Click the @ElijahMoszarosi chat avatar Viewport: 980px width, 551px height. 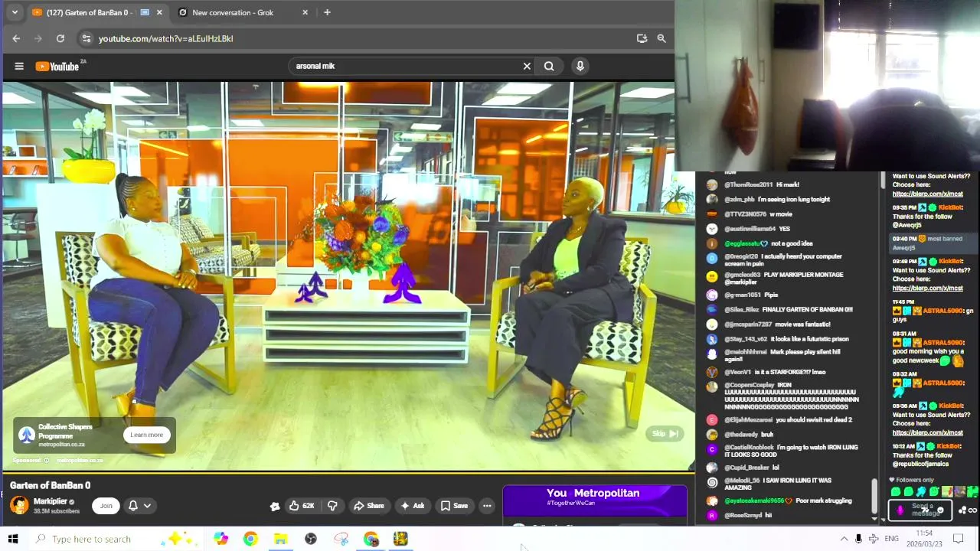coord(712,420)
